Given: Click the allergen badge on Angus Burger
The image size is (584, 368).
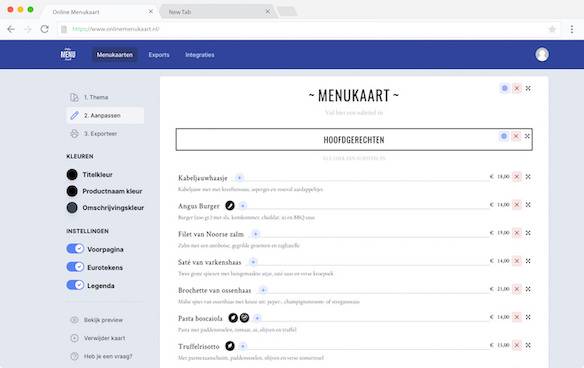Looking at the screenshot, I should [x=230, y=205].
